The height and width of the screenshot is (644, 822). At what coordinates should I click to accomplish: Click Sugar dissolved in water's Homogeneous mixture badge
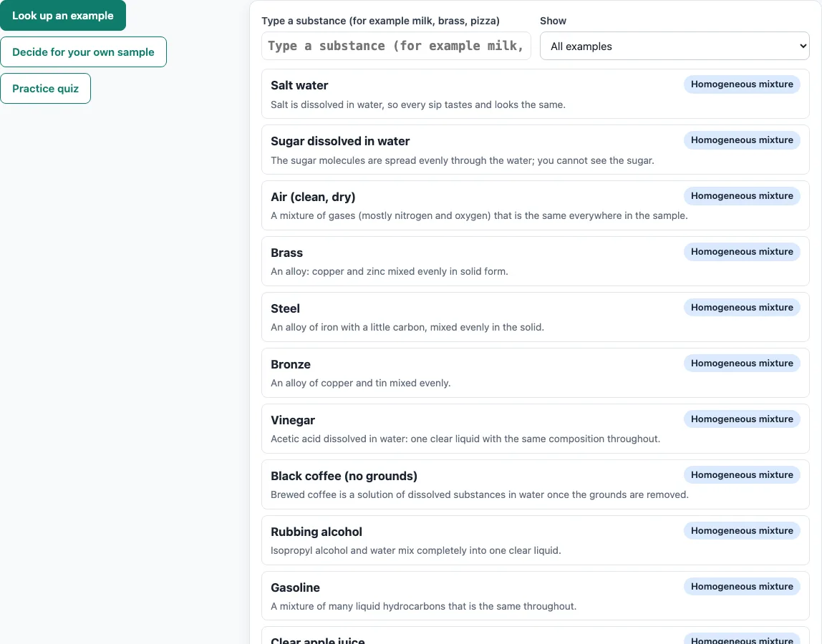[x=742, y=140]
